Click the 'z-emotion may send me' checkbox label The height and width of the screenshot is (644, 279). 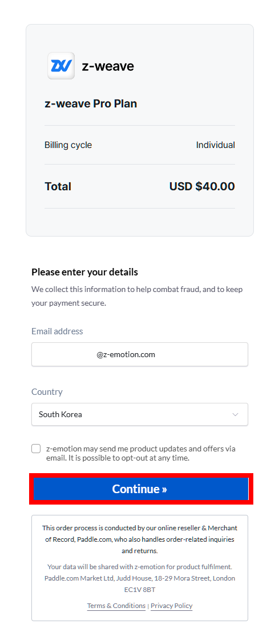coord(141,453)
